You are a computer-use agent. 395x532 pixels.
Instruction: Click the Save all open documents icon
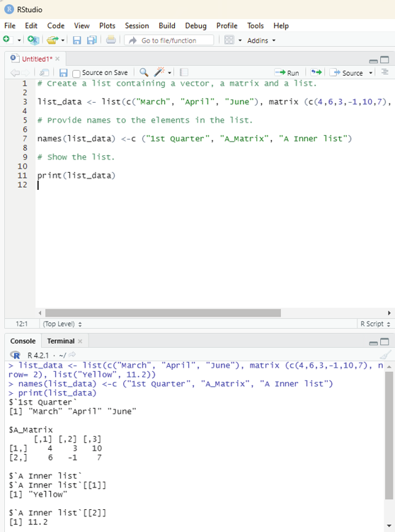click(x=91, y=40)
